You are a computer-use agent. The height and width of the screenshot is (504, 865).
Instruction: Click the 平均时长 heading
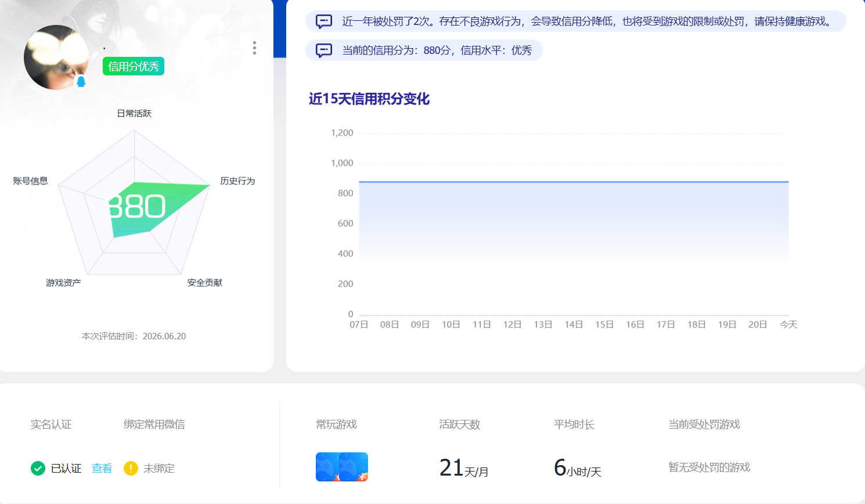[x=574, y=425]
